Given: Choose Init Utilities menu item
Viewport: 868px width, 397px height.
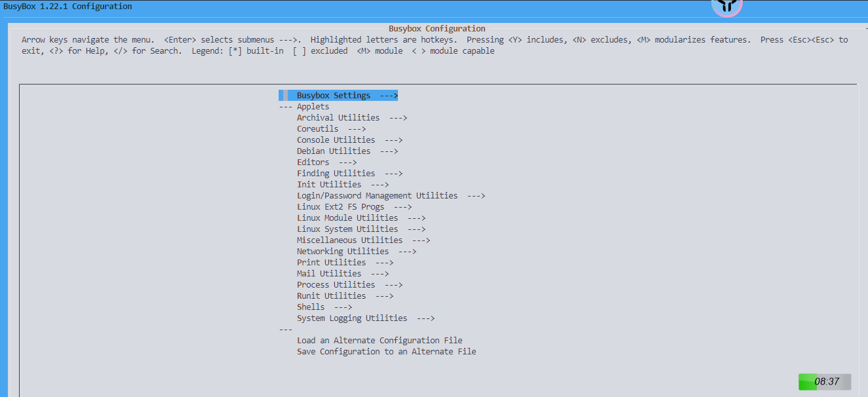Looking at the screenshot, I should (343, 185).
